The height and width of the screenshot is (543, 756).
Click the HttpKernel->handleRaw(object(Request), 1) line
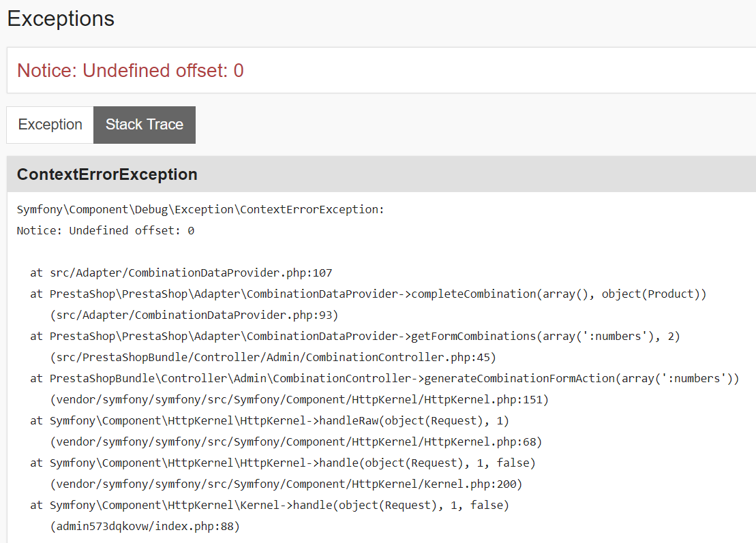pyautogui.click(x=269, y=421)
